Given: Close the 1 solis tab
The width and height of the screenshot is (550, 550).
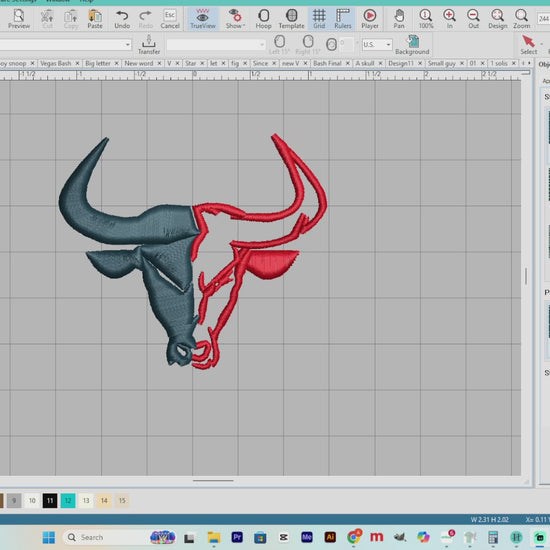Looking at the screenshot, I should point(514,63).
